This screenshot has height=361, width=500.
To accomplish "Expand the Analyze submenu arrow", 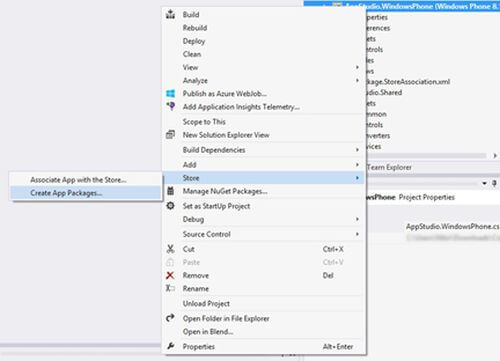I will (357, 80).
